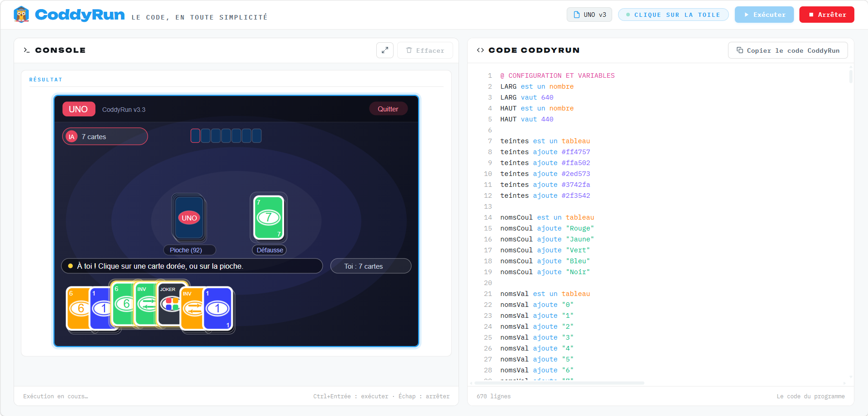Click code line 'teintes ajoute #2ed573'

click(545, 174)
